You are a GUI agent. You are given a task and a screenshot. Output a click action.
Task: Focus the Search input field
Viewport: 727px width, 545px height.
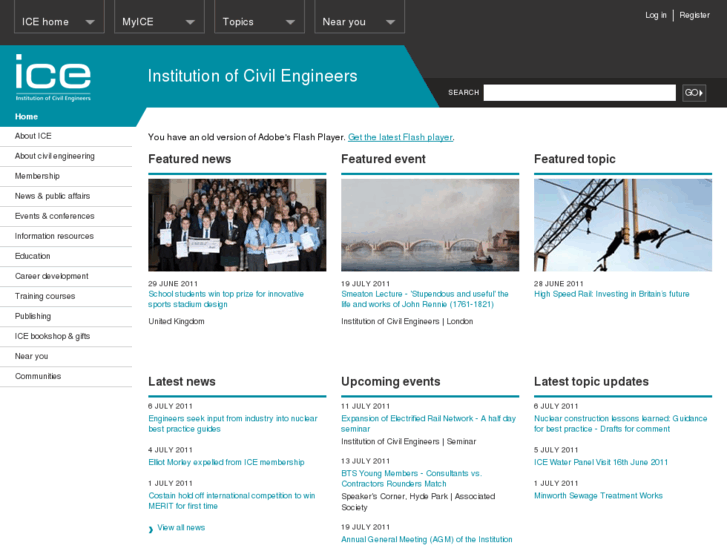580,93
